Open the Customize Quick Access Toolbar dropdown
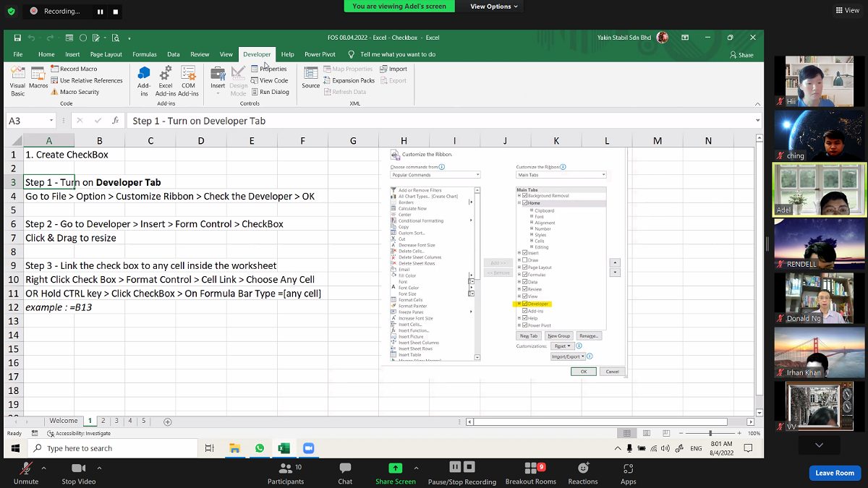This screenshot has height=488, width=868. [129, 38]
